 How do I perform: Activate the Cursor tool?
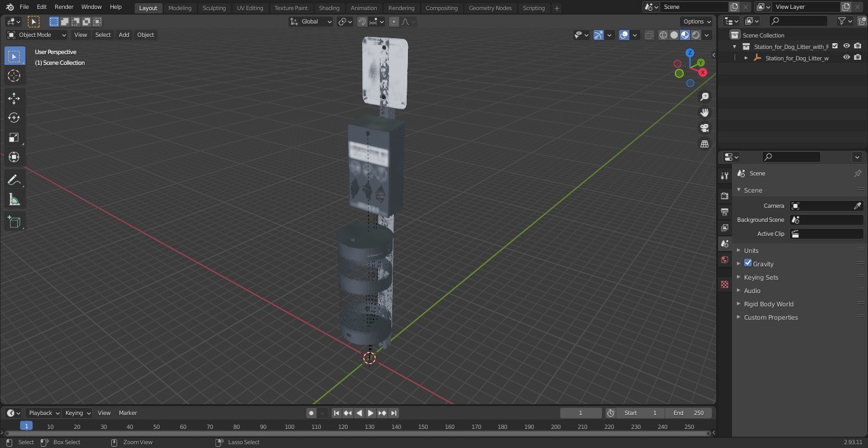pyautogui.click(x=14, y=76)
